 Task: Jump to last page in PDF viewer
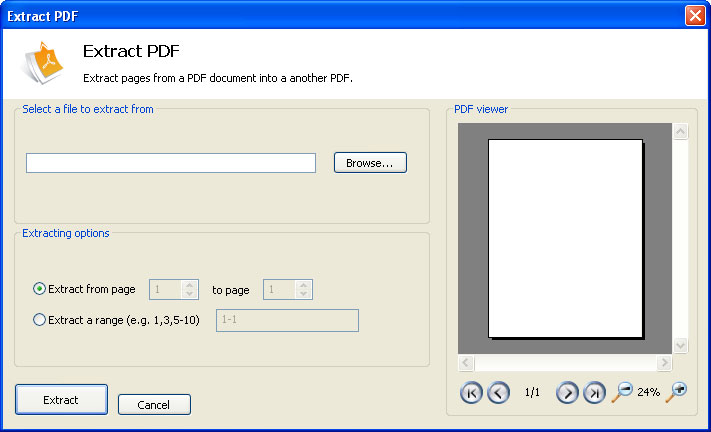click(x=594, y=393)
